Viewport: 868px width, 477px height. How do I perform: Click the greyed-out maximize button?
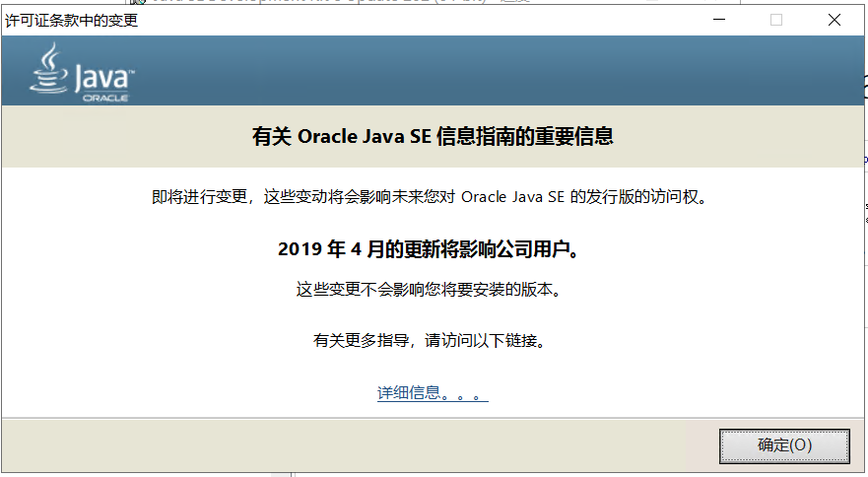tap(776, 20)
